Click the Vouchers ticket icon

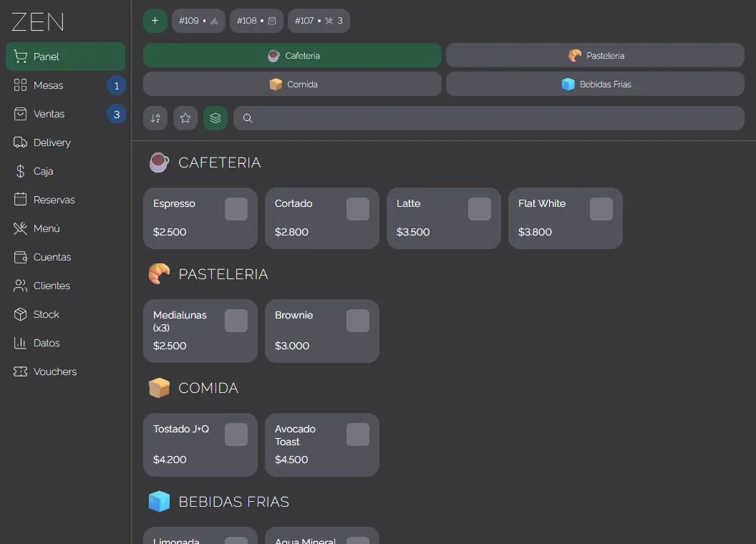pos(20,371)
